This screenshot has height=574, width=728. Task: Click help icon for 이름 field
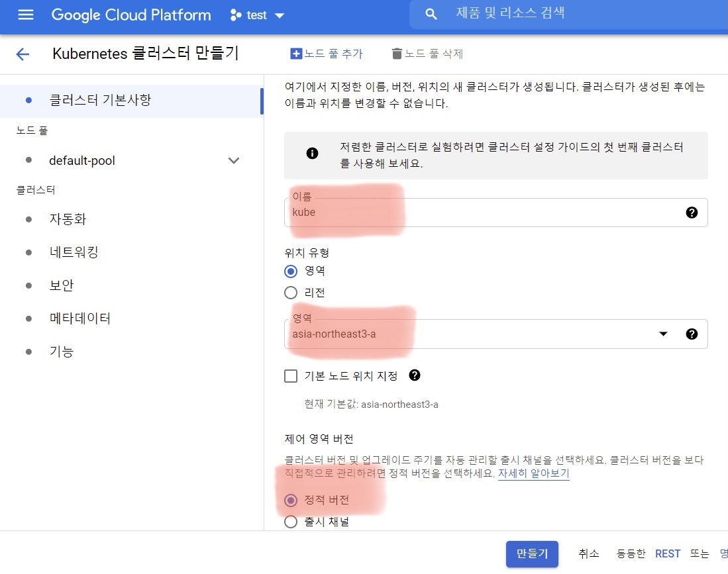(692, 212)
